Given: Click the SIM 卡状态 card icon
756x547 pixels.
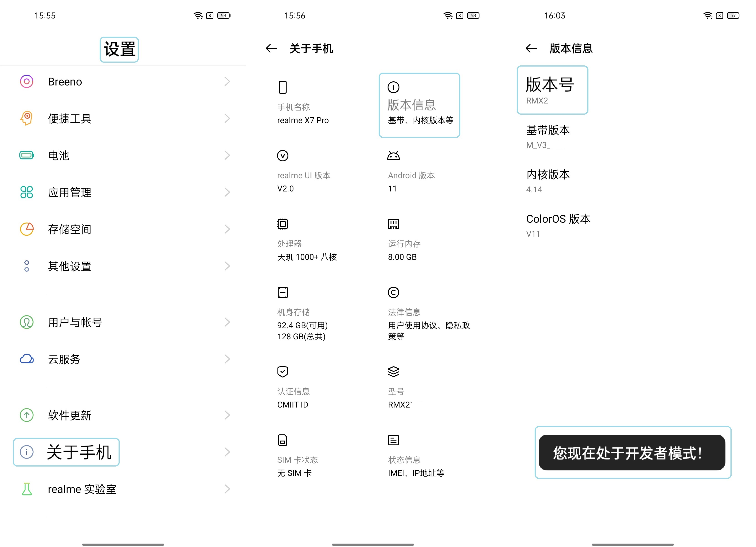Looking at the screenshot, I should [x=283, y=439].
